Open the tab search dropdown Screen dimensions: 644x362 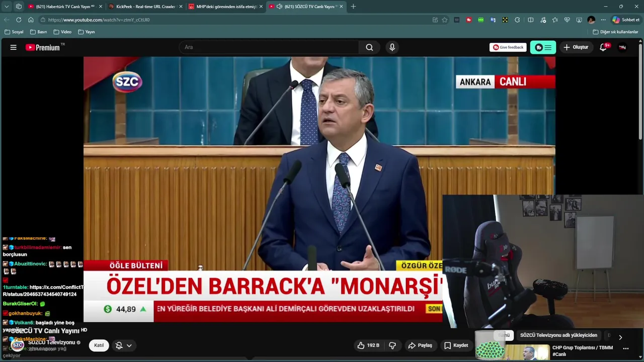click(x=7, y=7)
